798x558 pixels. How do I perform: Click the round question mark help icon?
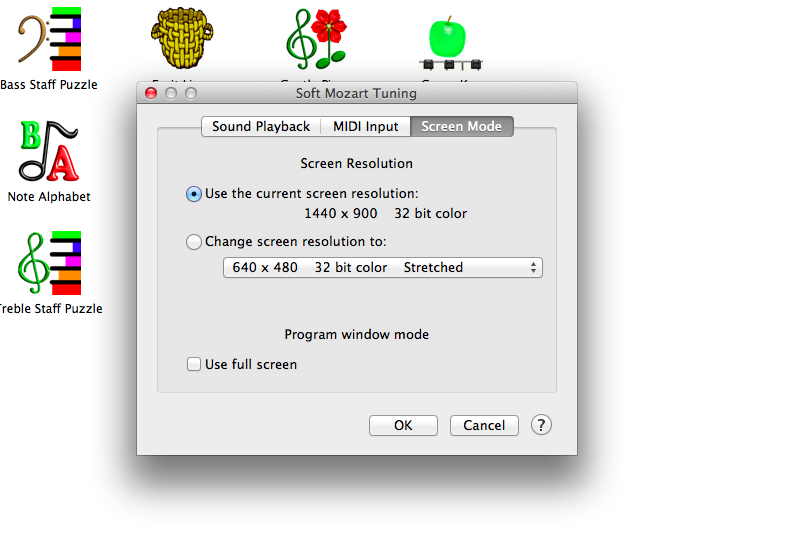pyautogui.click(x=541, y=425)
